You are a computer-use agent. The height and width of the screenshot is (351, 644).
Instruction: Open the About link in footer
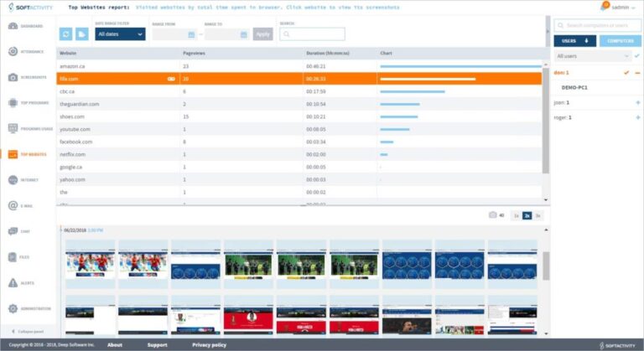click(115, 345)
